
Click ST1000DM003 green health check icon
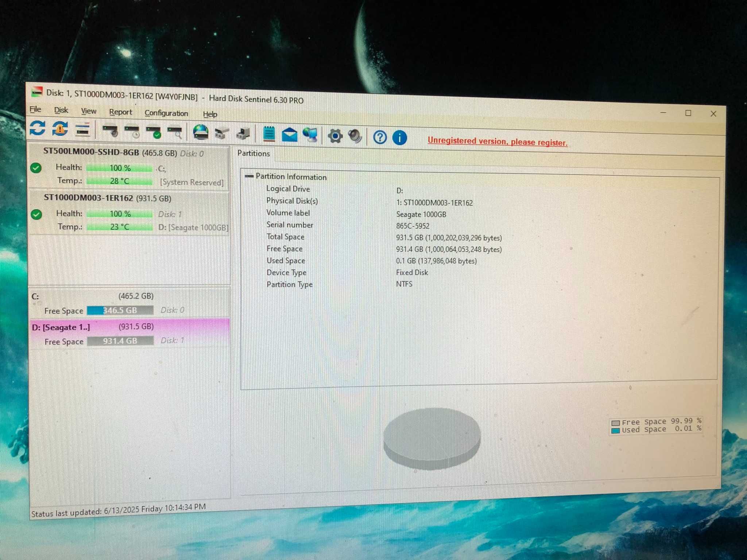(x=36, y=214)
